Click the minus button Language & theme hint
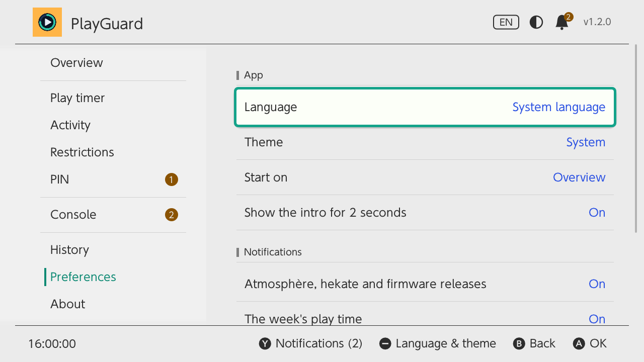This screenshot has width=644, height=362. (437, 343)
